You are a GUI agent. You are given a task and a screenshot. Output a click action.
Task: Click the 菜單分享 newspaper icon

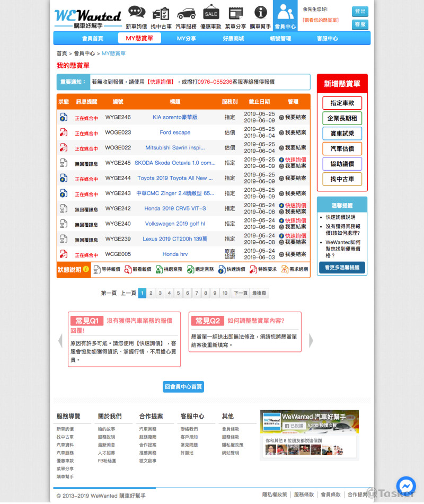coord(235,12)
